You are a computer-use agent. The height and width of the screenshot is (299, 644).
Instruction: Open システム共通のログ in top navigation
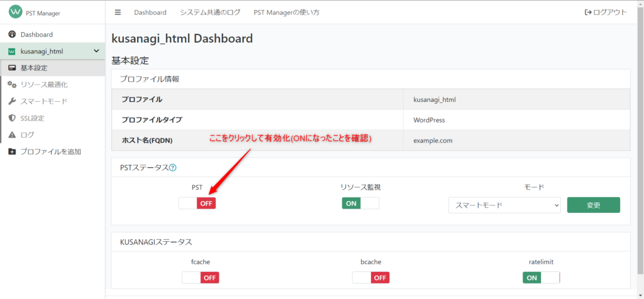210,13
